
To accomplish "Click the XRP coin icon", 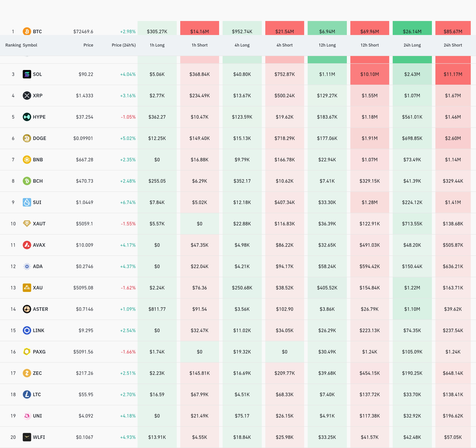I will 27,96.
